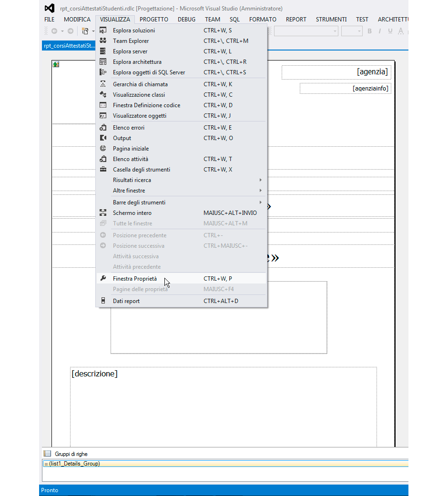Image resolution: width=448 pixels, height=496 pixels.
Task: Expand the Altre finestre submenu
Action: click(x=260, y=190)
